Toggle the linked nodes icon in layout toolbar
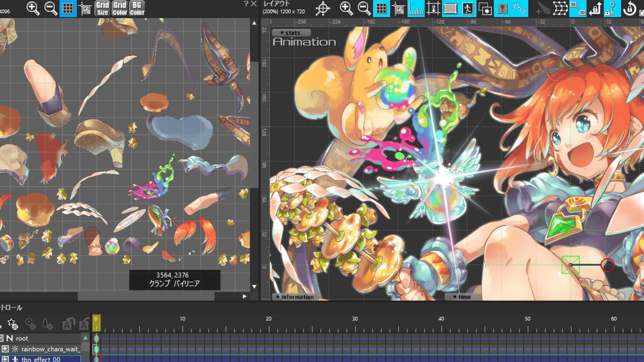Viewport: 644px width, 362px height. pos(578,9)
